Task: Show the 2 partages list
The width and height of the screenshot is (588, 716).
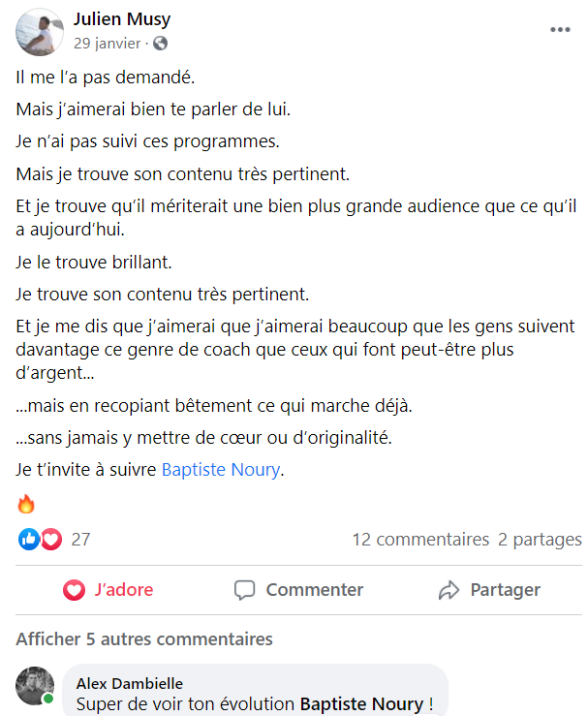Action: coord(540,540)
